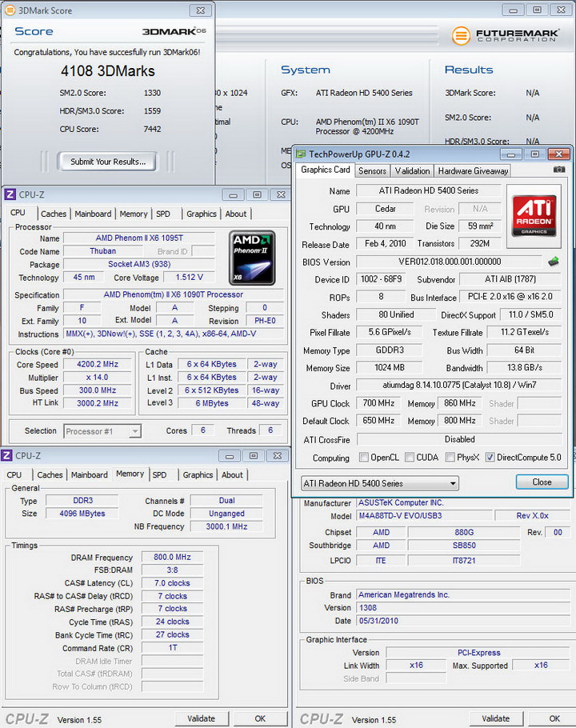
Task: Open Graphics tab in upper CPU-Z window
Action: (202, 214)
